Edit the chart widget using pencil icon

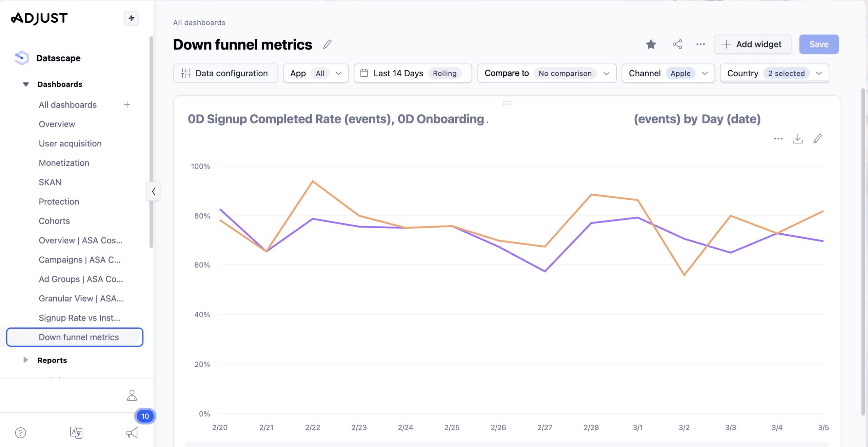817,139
